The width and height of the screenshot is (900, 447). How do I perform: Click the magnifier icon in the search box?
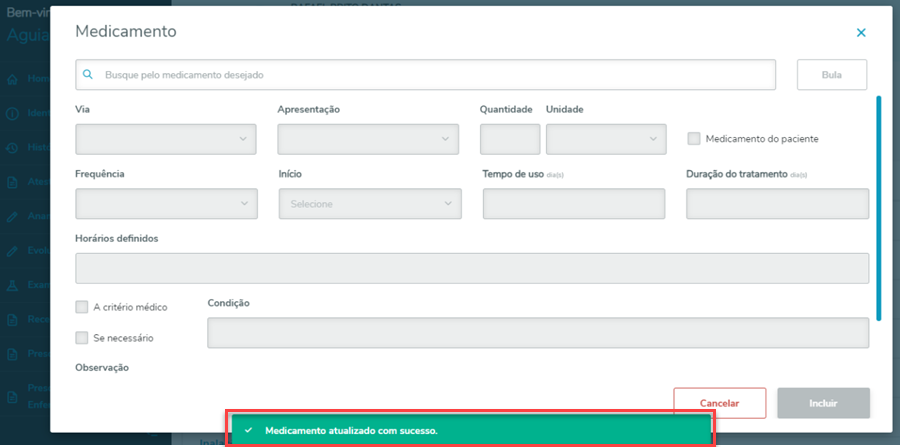(x=88, y=75)
